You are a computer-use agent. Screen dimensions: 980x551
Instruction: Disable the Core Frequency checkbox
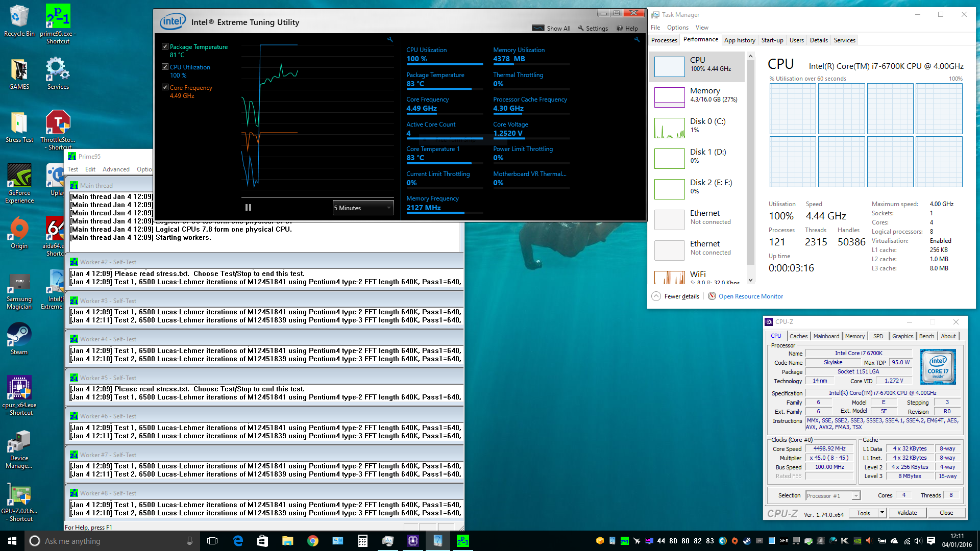point(165,87)
